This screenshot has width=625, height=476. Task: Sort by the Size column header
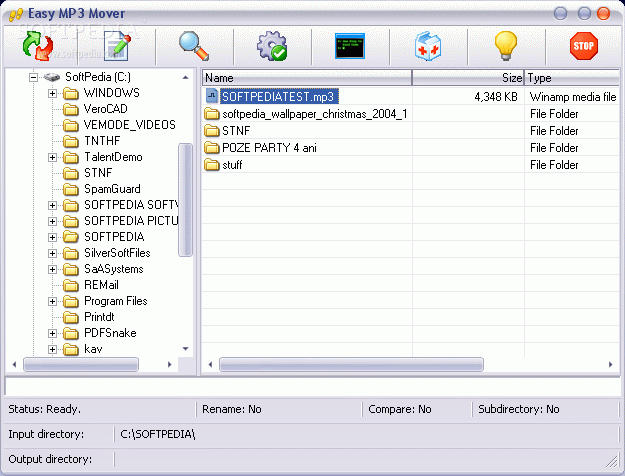click(468, 78)
